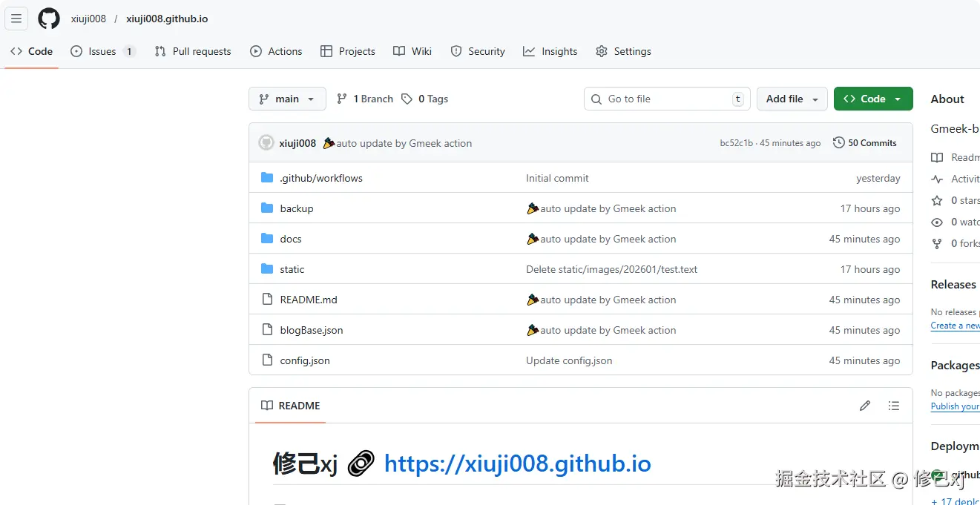Open the main branch dropdown
Image resolution: width=980 pixels, height=505 pixels.
[x=287, y=98]
